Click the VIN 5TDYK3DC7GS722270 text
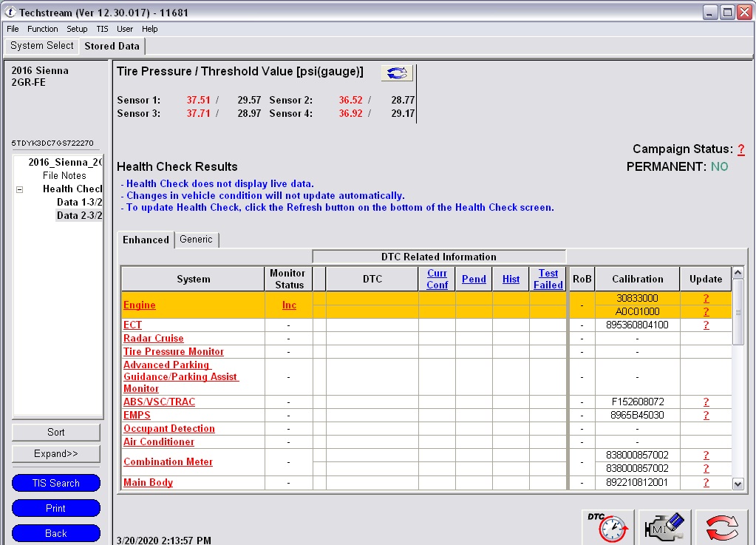Viewport: 756px width, 545px height. (x=52, y=143)
